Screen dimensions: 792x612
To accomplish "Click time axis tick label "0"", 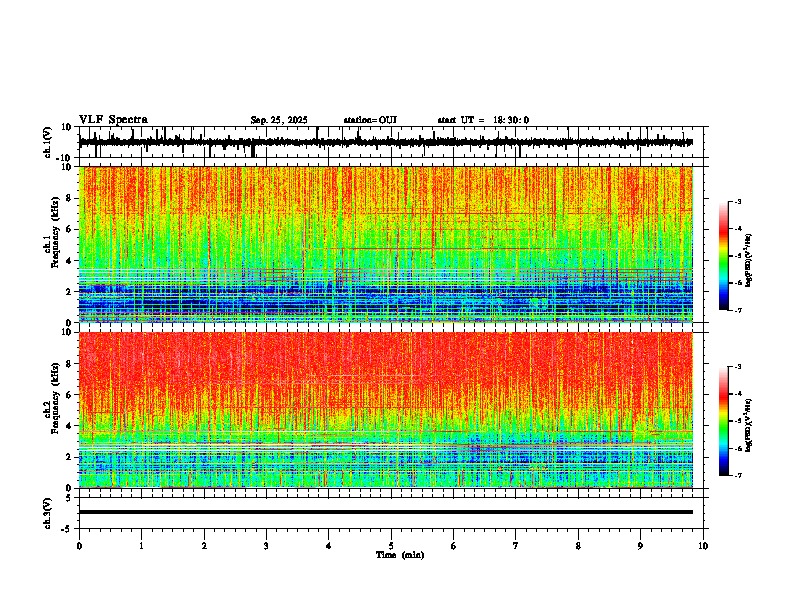I will tap(79, 546).
